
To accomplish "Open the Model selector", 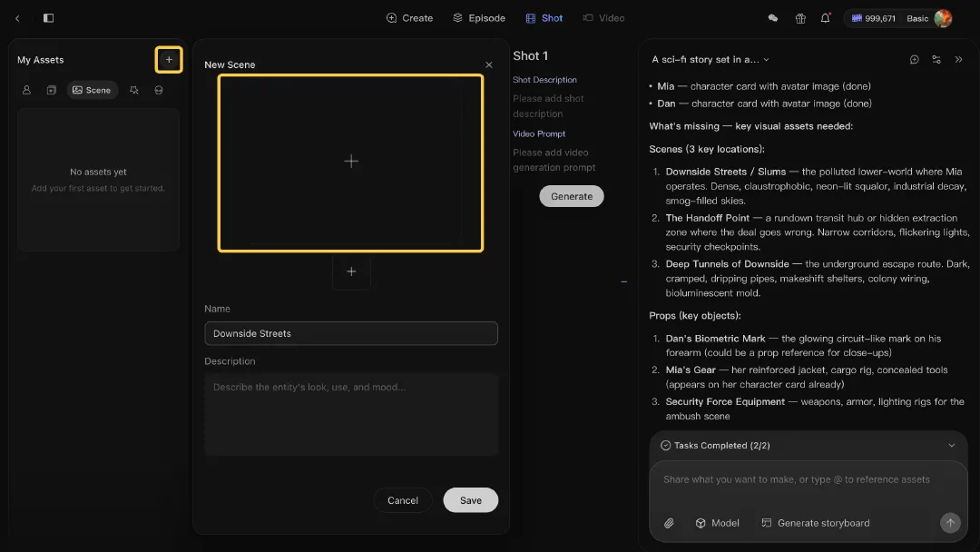I will [x=717, y=523].
